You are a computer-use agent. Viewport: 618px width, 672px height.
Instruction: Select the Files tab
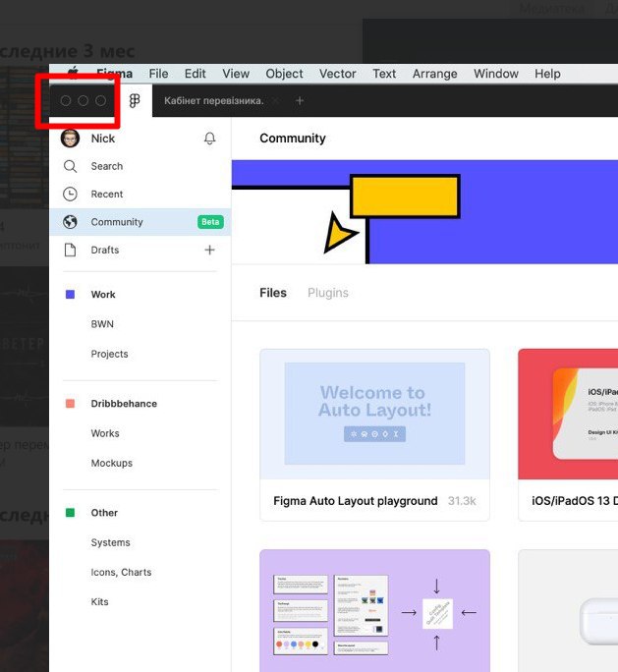tap(273, 293)
